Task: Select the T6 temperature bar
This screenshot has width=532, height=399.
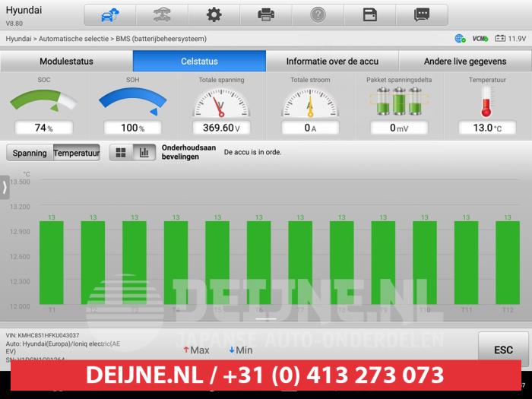Action: pos(259,262)
